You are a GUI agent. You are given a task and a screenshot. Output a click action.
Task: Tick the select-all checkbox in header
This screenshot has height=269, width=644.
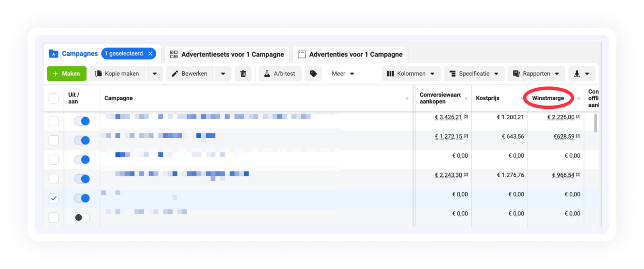[54, 98]
